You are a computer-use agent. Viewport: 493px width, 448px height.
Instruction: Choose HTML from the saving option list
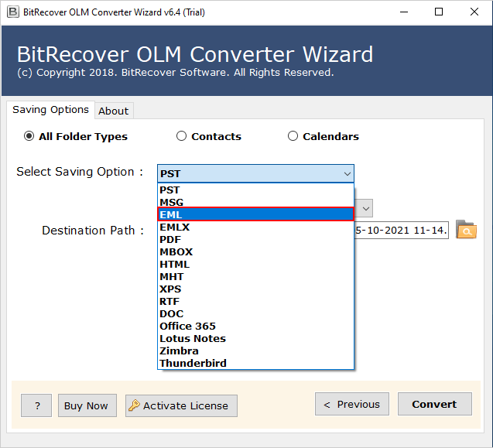click(255, 264)
